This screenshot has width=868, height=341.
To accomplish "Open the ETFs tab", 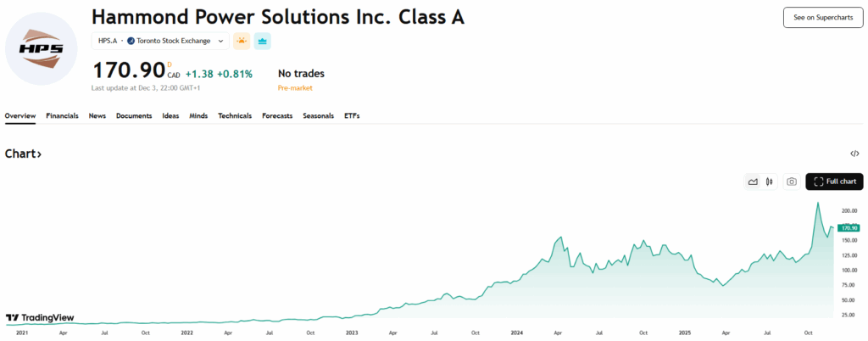I will [352, 116].
